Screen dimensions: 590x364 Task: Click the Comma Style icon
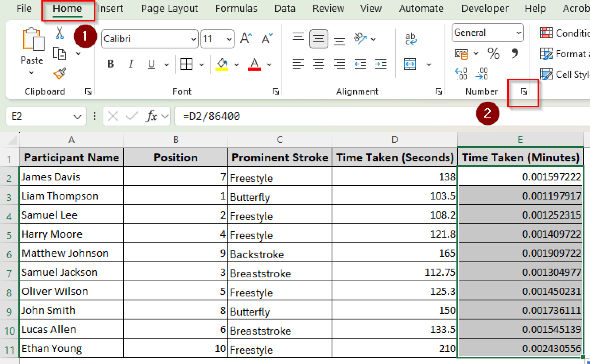pos(515,54)
